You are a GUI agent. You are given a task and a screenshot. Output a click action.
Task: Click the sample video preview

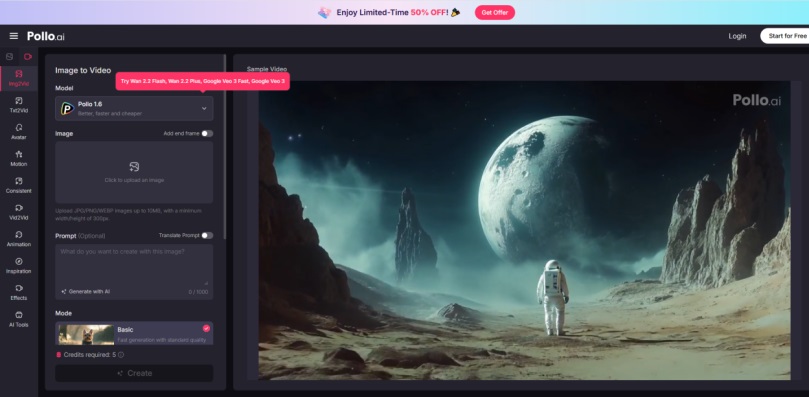point(524,230)
